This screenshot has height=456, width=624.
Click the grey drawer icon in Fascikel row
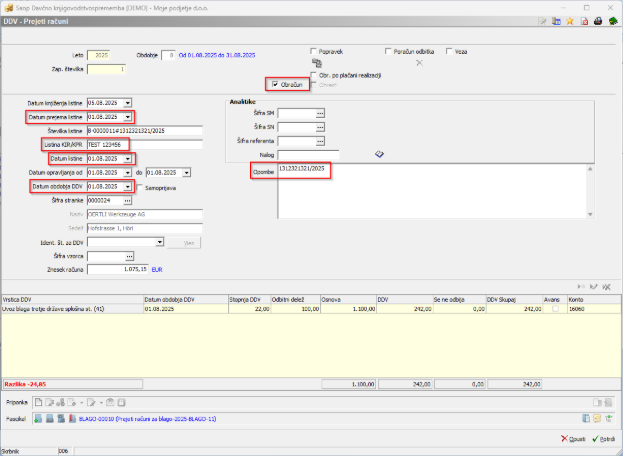point(50,419)
